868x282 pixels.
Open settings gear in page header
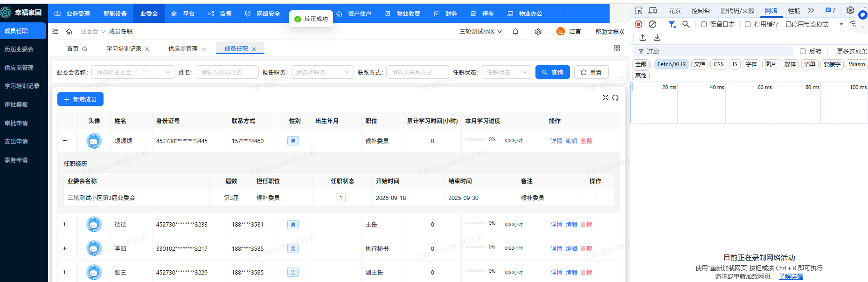538,32
